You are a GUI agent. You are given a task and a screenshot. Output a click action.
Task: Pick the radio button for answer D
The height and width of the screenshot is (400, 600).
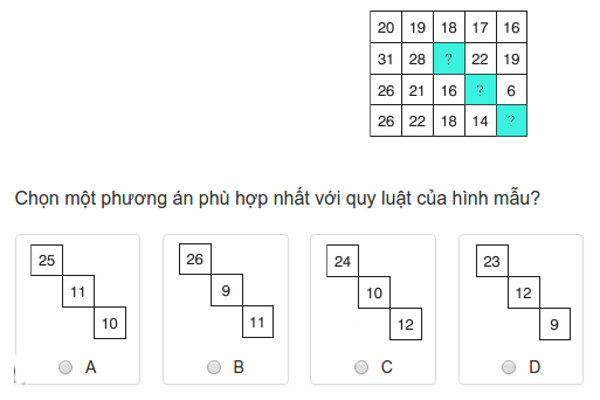(x=509, y=367)
